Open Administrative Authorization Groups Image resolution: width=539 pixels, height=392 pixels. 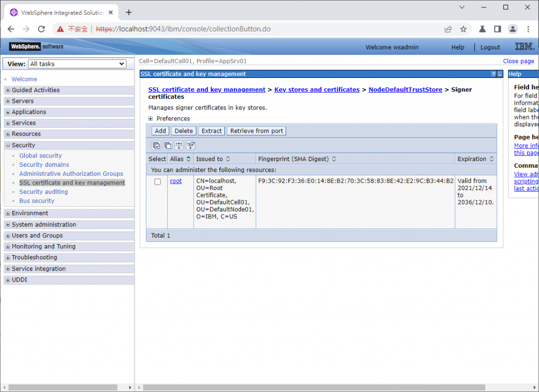pos(71,174)
